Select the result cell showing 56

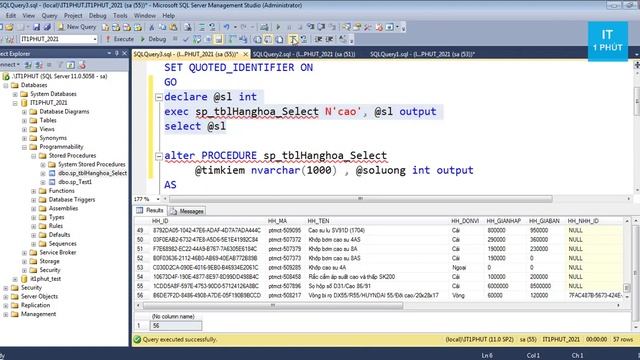(x=176, y=326)
